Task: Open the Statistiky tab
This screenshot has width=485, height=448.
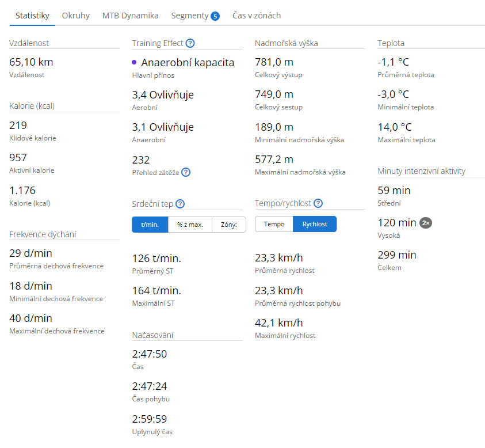Action: (32, 16)
